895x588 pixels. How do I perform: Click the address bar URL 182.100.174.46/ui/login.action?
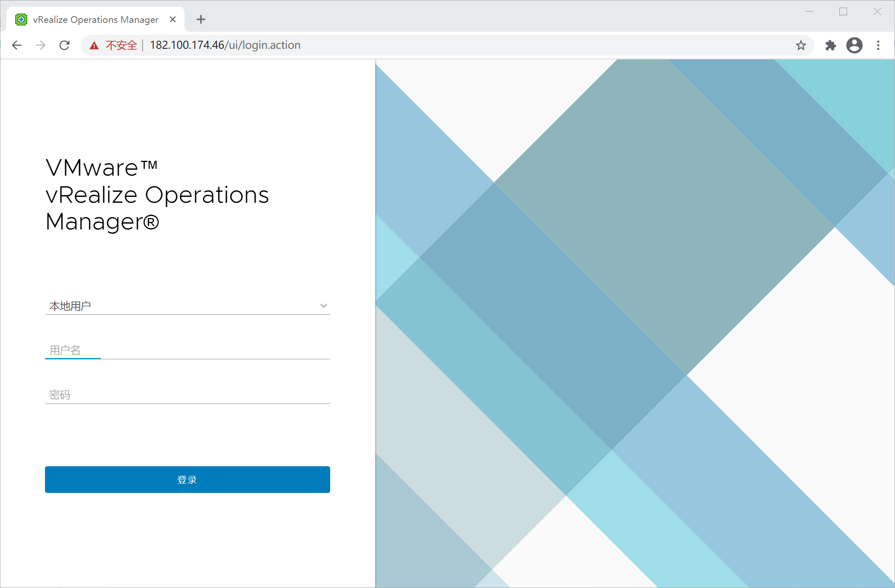225,45
